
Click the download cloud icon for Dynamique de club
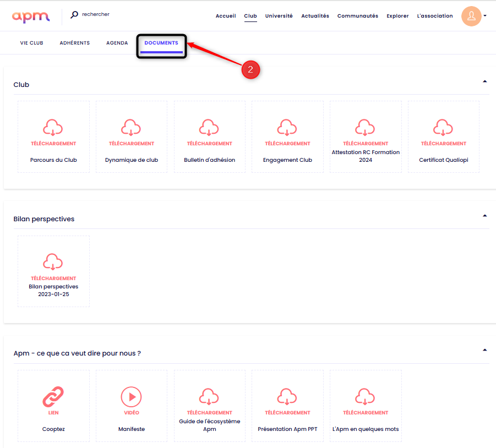tap(131, 128)
